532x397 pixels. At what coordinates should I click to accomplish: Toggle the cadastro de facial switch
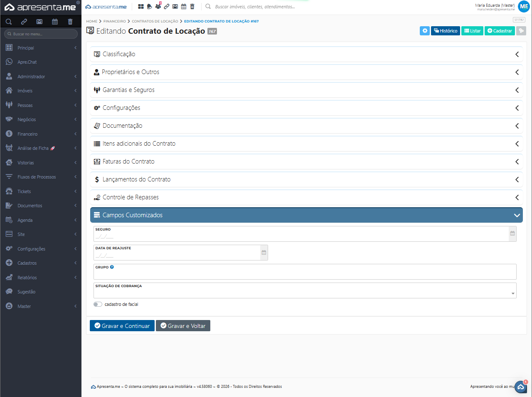pos(98,304)
